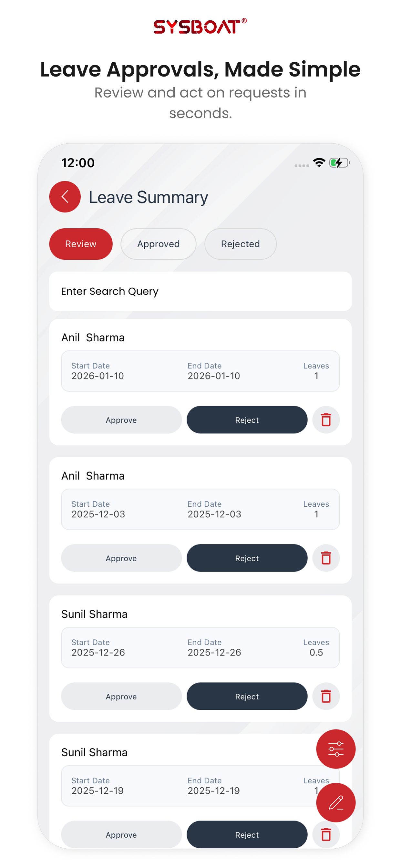Tap the Wi-Fi status icon
The image size is (401, 868).
click(x=319, y=163)
